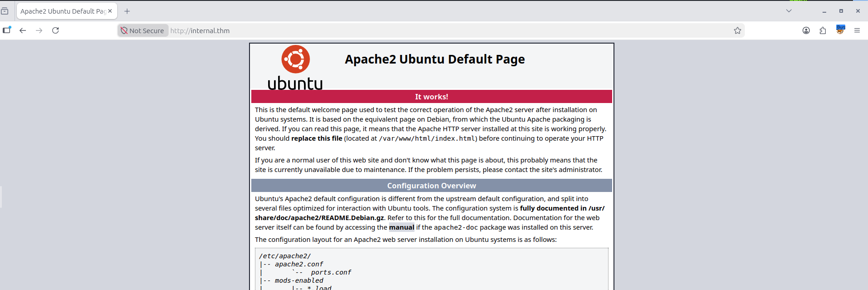Click the 'It works!' red banner heading
868x290 pixels.
[x=432, y=97]
